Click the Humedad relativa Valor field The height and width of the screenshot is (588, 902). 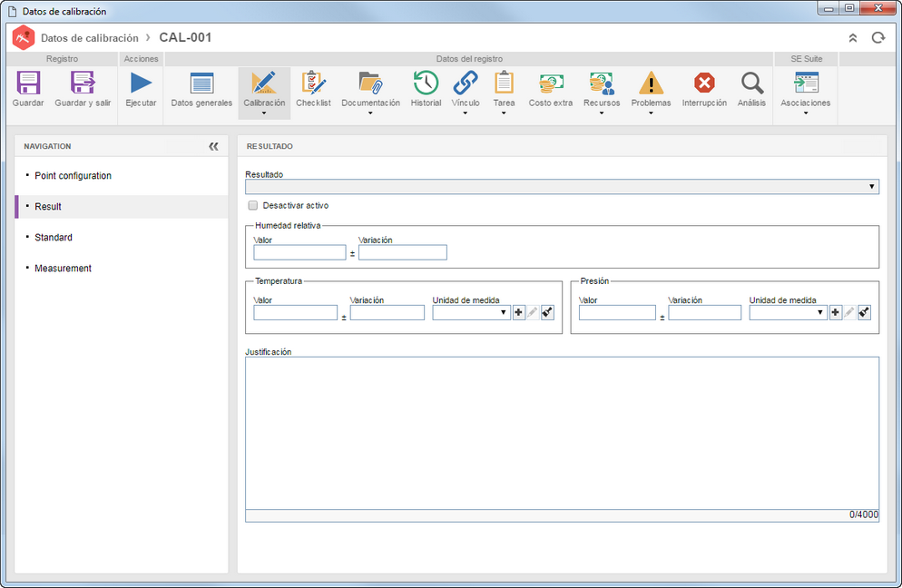pyautogui.click(x=299, y=252)
